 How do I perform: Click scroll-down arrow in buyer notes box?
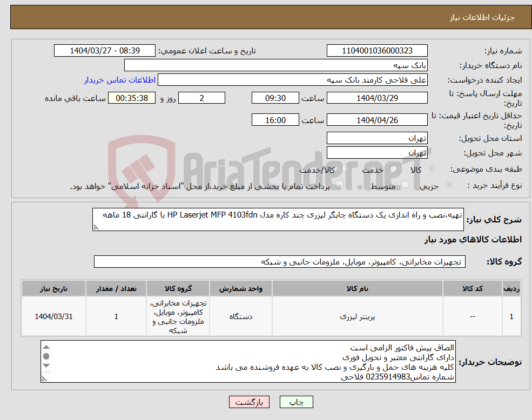(x=46, y=365)
